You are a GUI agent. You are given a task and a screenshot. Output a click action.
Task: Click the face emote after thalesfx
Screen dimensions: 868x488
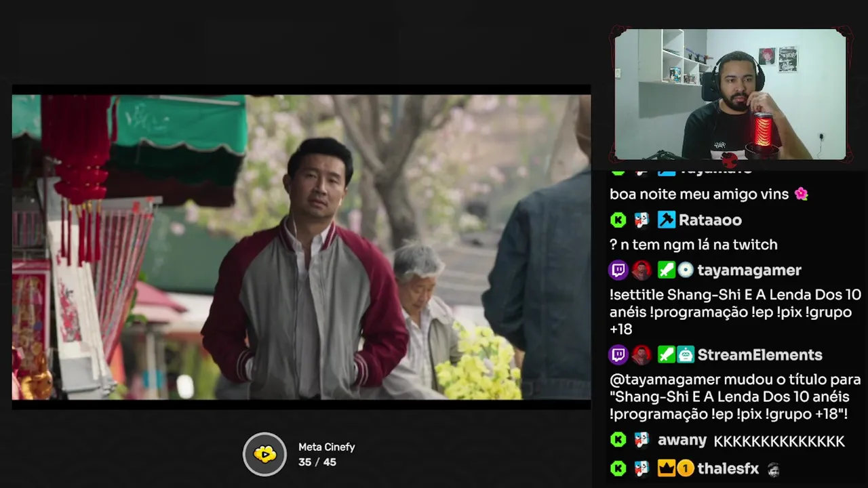pos(773,469)
